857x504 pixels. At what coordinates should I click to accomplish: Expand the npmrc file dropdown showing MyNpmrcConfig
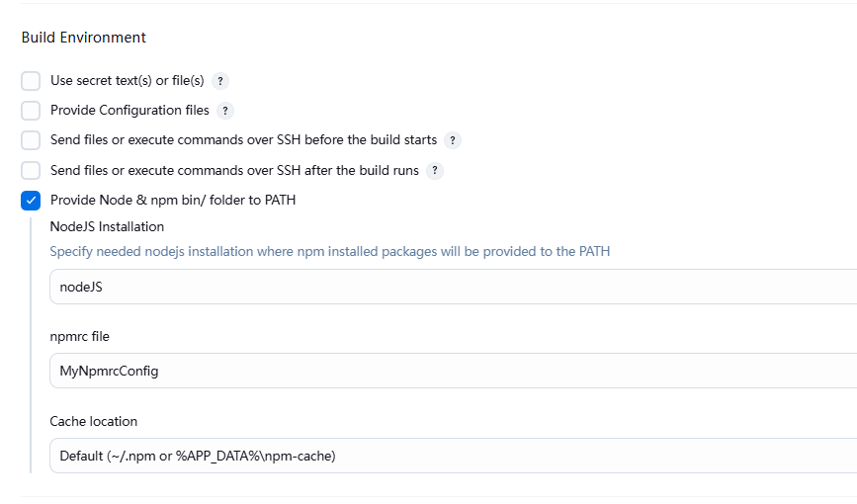click(453, 371)
